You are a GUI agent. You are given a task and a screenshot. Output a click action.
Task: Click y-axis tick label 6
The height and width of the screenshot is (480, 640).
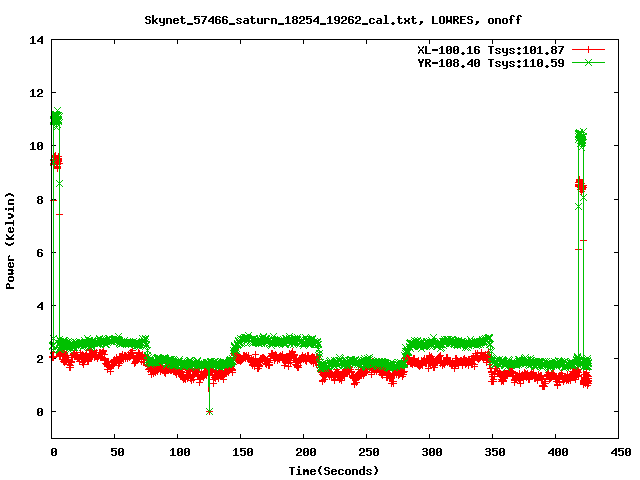[x=40, y=253]
